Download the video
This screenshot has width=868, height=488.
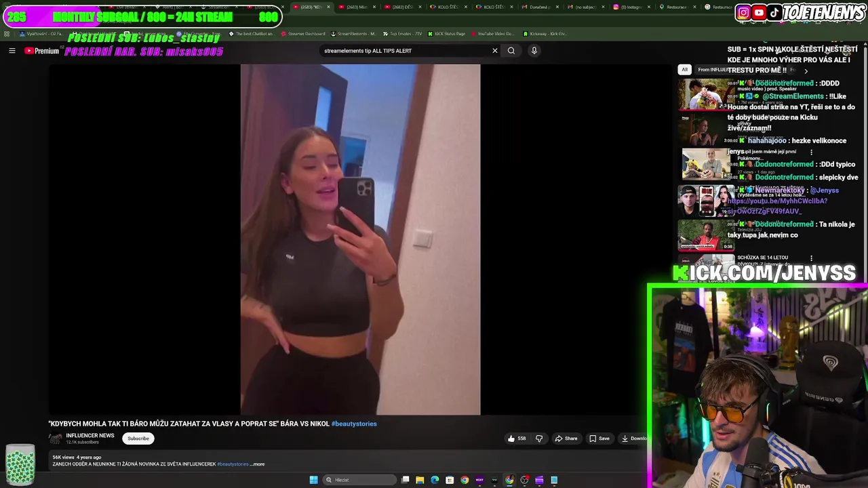coord(634,439)
